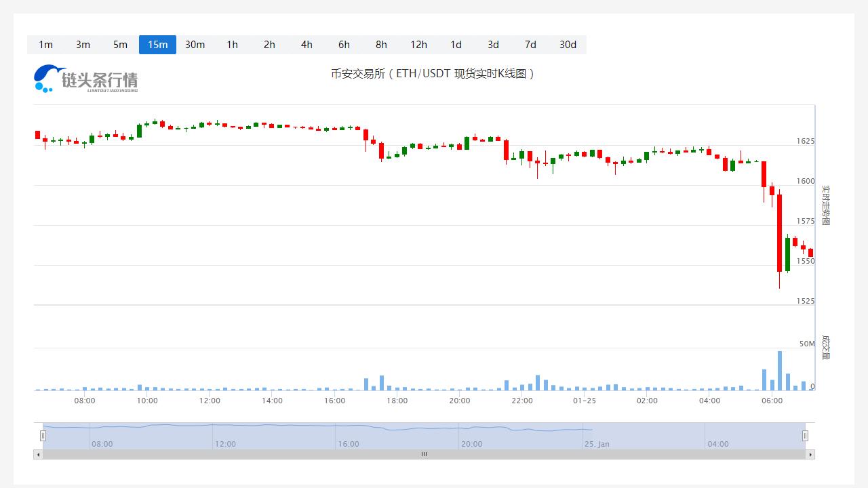Image resolution: width=868 pixels, height=488 pixels.
Task: Show the 7d interval chart
Action: (530, 45)
